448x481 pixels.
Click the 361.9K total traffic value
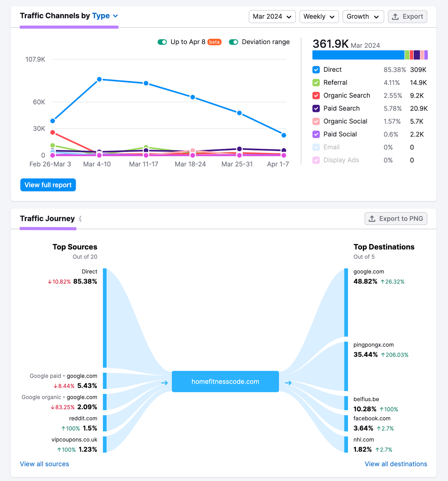[x=331, y=44]
